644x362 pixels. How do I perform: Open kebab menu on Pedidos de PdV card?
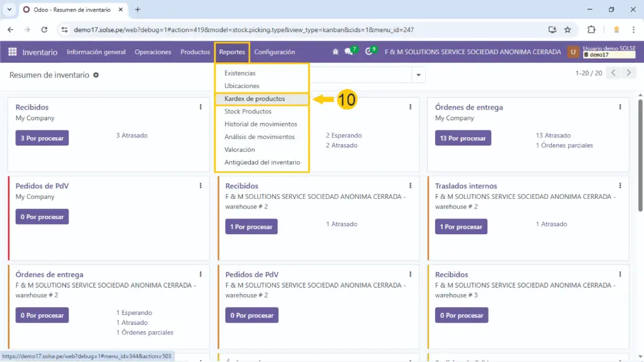201,186
